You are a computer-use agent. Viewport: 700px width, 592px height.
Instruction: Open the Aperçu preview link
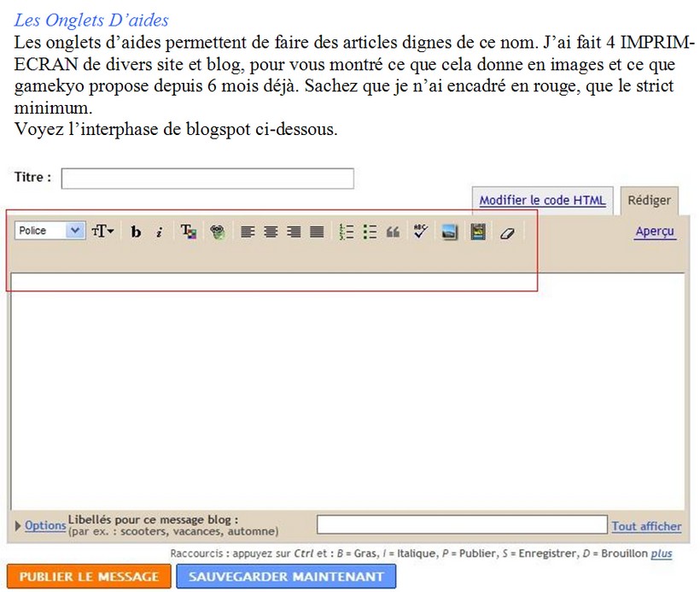[x=655, y=232]
